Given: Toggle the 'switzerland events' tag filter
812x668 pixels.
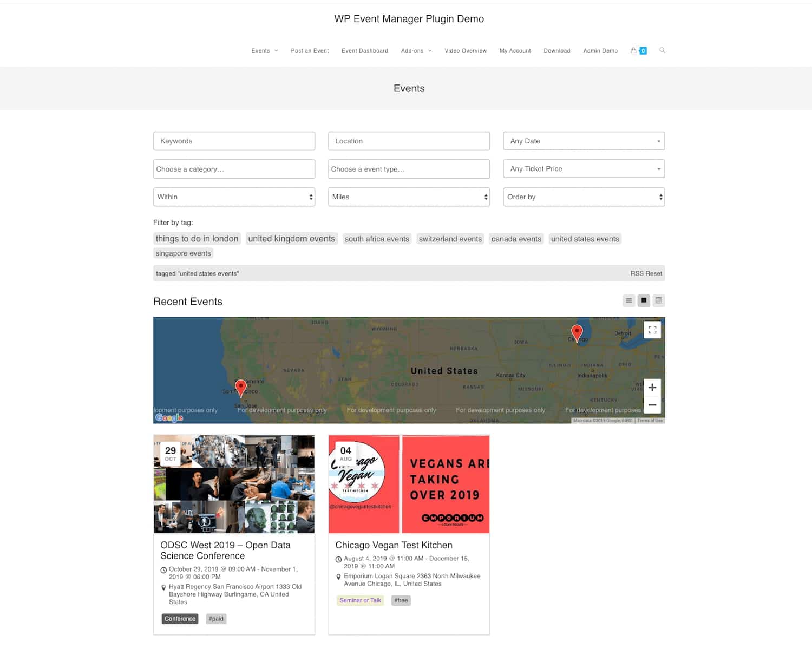Looking at the screenshot, I should pyautogui.click(x=450, y=239).
